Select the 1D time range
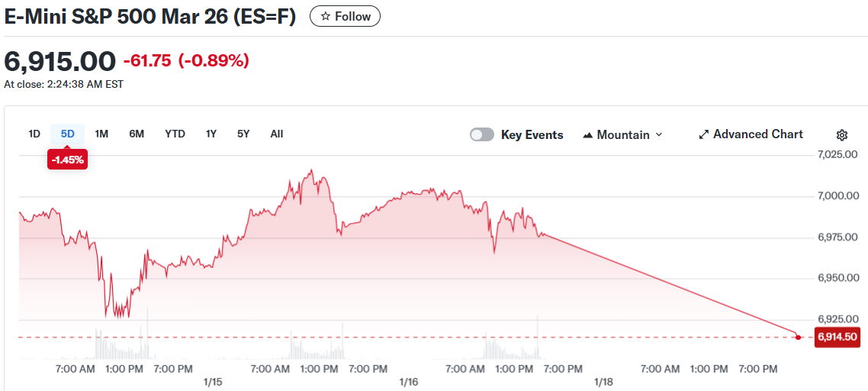 pyautogui.click(x=34, y=134)
